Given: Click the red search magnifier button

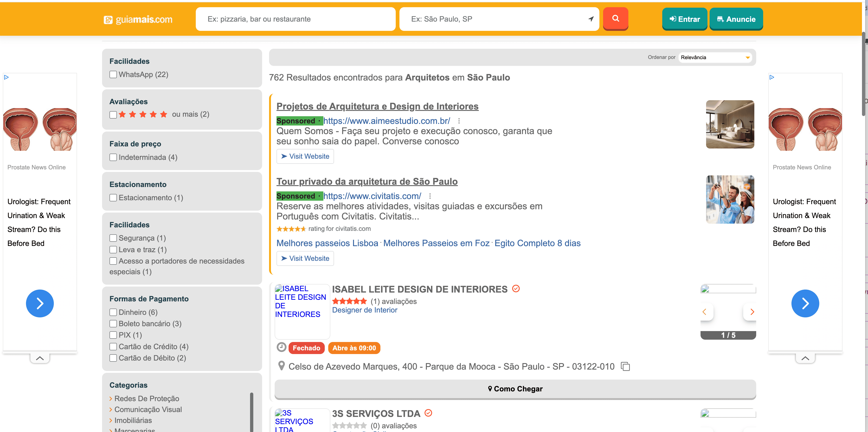Looking at the screenshot, I should 615,19.
